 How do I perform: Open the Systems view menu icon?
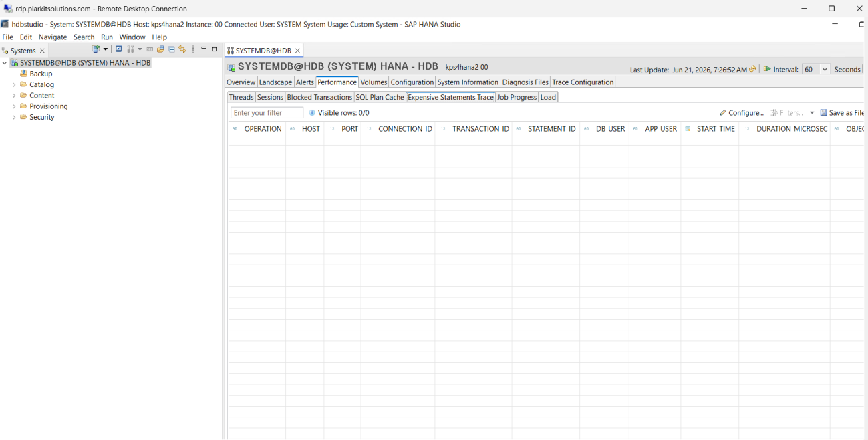point(193,49)
